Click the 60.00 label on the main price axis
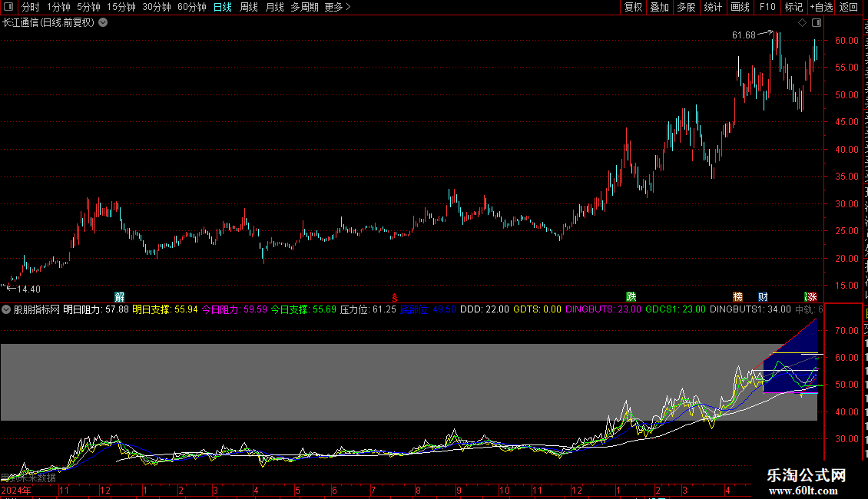 pyautogui.click(x=847, y=41)
